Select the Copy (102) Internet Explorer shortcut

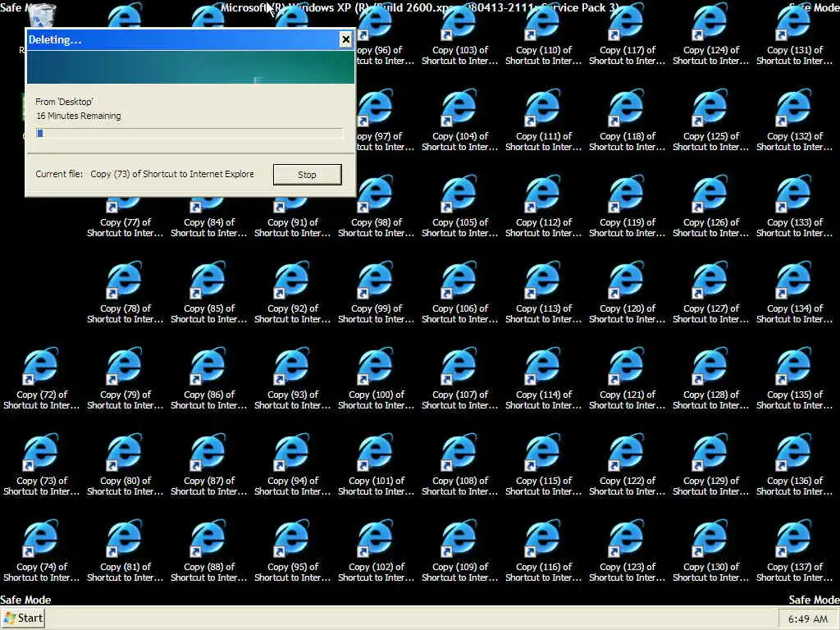(x=376, y=552)
